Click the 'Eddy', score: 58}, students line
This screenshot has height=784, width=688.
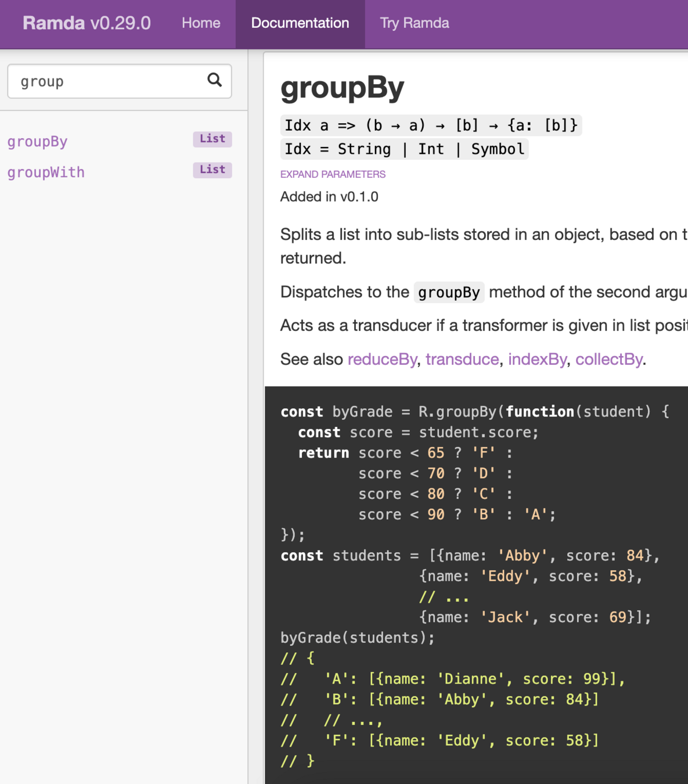pos(531,576)
